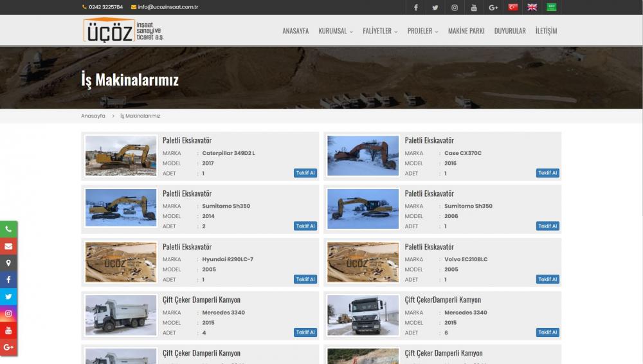Viewport: 643px width, 364px height.
Task: Click the red envelope icon in left sidebar
Action: point(8,246)
